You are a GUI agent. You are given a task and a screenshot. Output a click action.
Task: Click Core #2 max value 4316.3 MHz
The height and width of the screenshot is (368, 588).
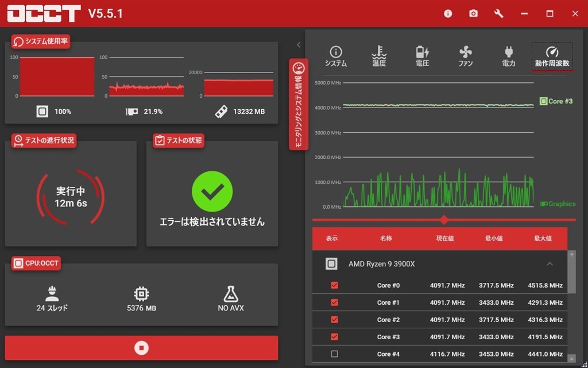tap(546, 320)
